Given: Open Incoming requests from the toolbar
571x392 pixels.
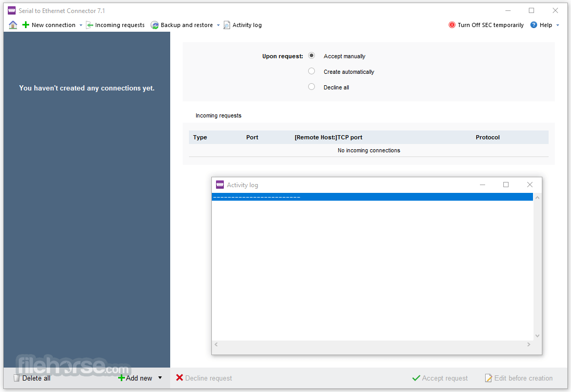Looking at the screenshot, I should tap(115, 25).
